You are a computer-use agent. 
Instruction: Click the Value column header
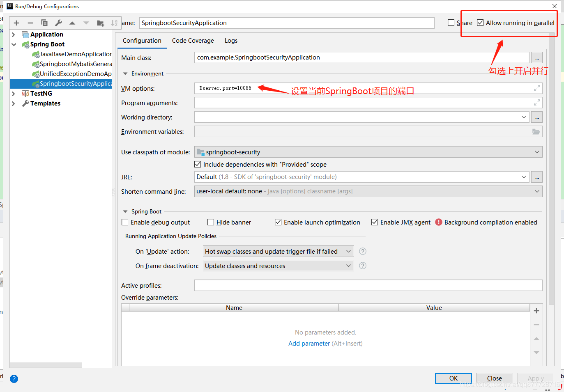(x=434, y=308)
